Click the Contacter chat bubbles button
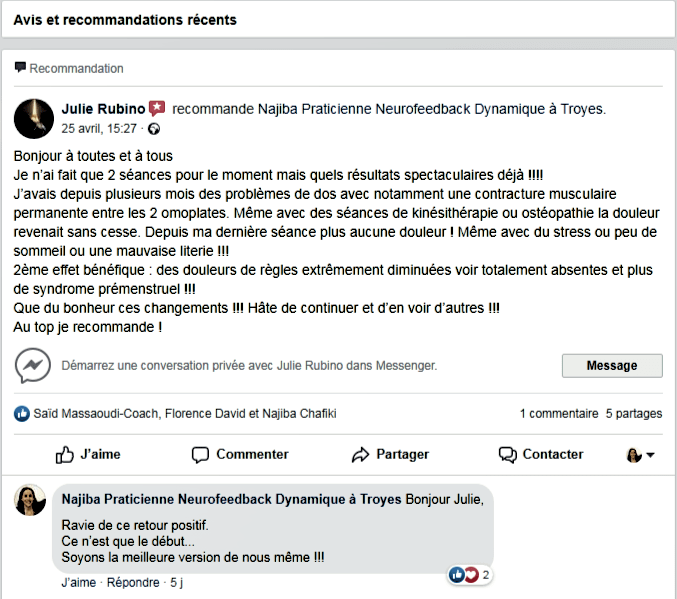The image size is (677, 599). (x=541, y=454)
